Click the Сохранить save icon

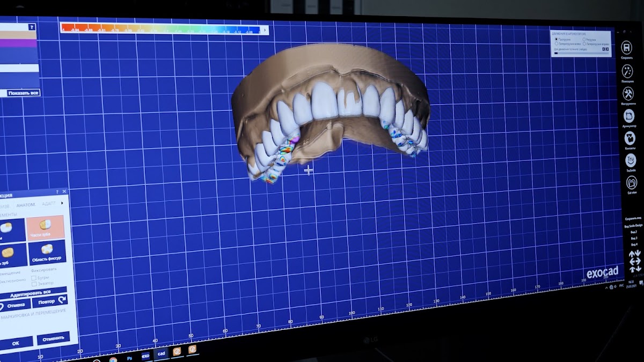pyautogui.click(x=626, y=48)
